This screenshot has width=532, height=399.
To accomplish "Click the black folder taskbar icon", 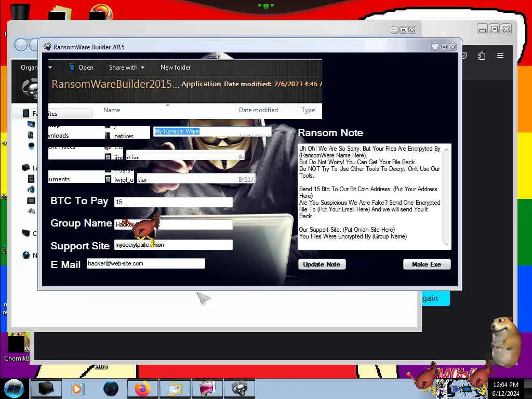I will click(46, 389).
